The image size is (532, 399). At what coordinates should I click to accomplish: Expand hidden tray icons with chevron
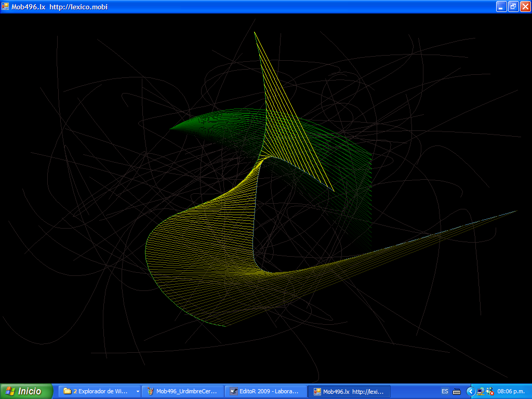[x=471, y=391]
